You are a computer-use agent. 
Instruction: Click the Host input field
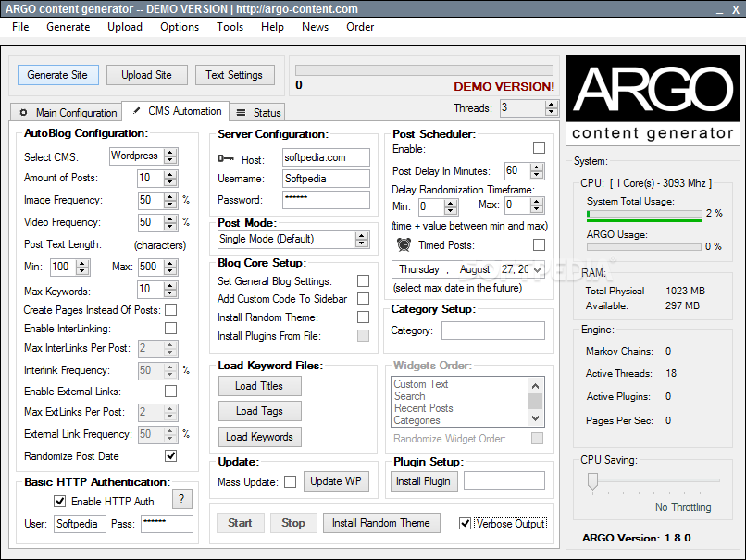(326, 157)
